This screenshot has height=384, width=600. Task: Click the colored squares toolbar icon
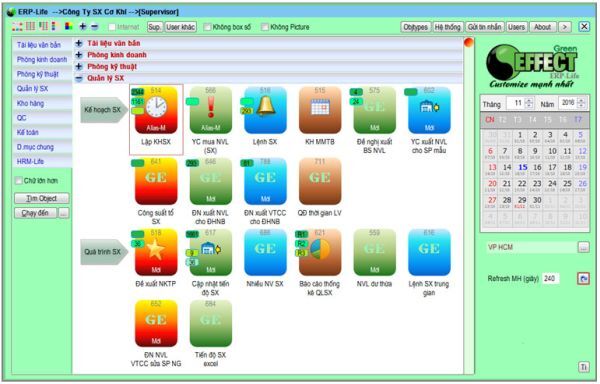[x=69, y=26]
